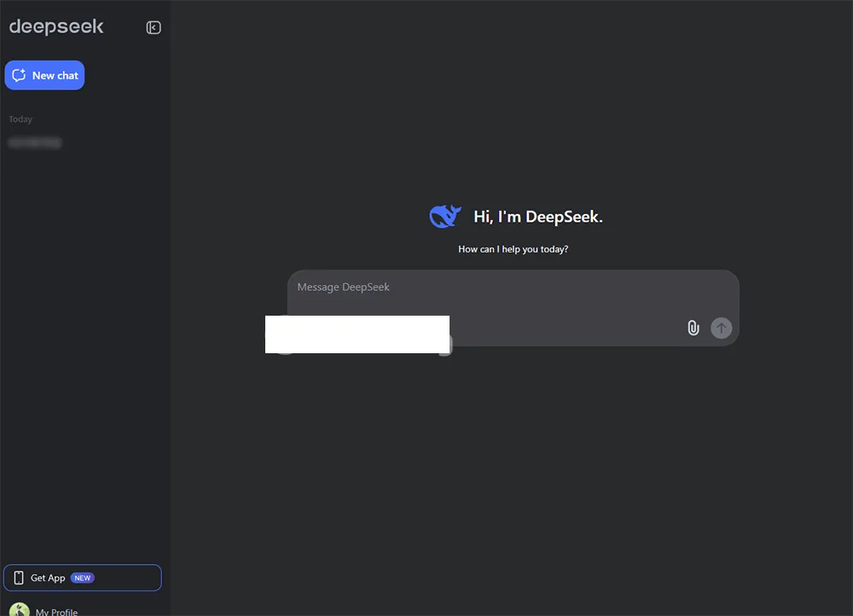The image size is (853, 616).
Task: Open the recent chat listed under Today
Action: point(35,142)
